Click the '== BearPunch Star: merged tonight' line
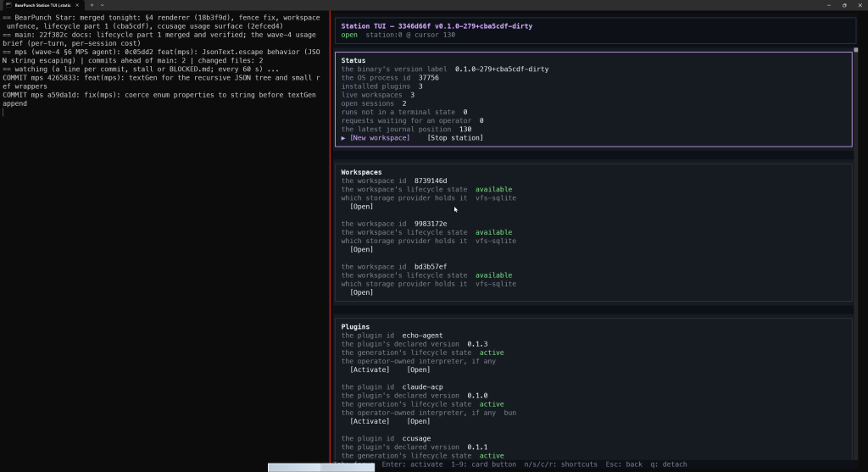 161,21
